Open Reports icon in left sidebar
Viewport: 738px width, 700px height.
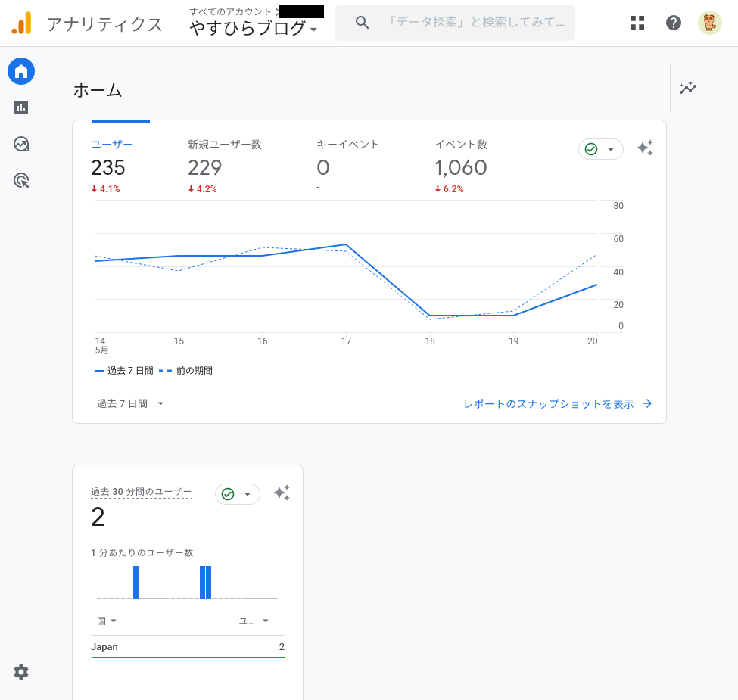(21, 107)
